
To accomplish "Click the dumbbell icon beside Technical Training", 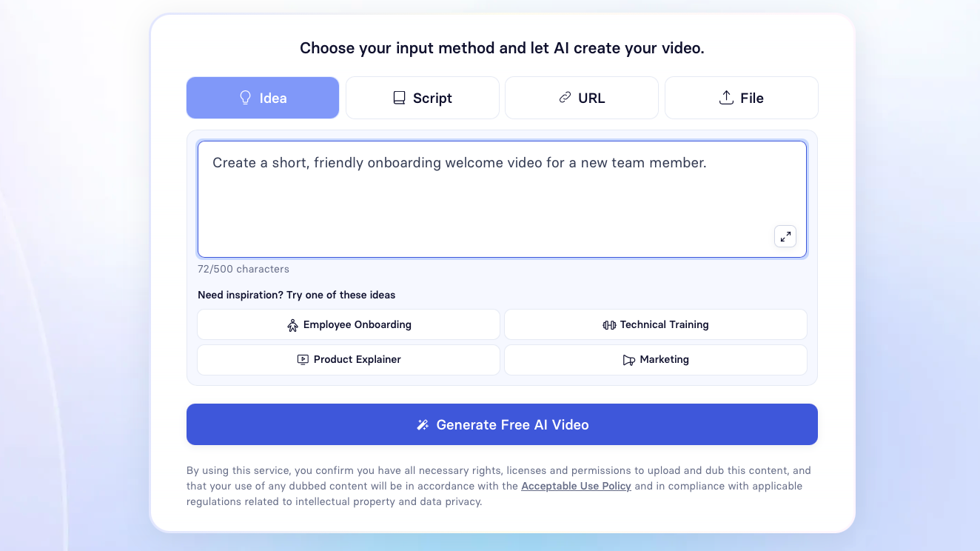I will tap(609, 325).
